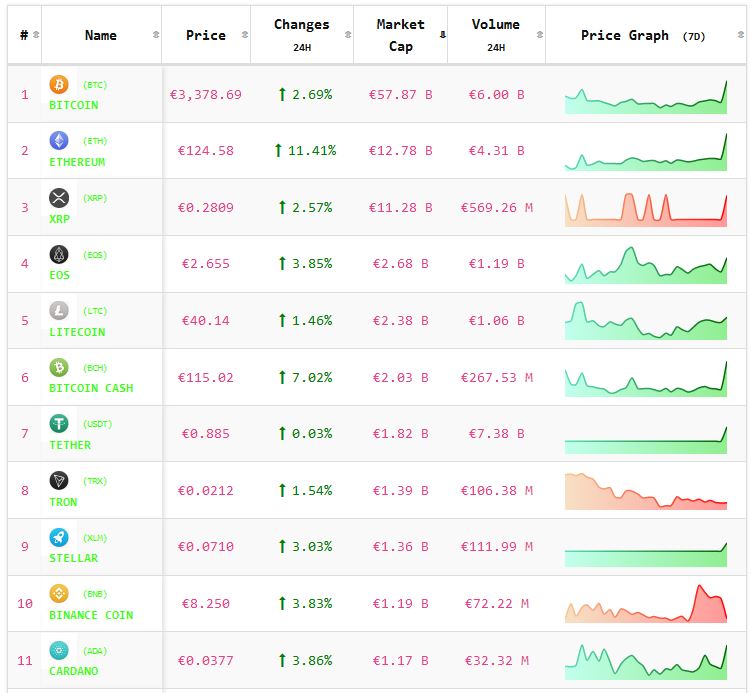Viewport: 753px width, 693px height.
Task: View Binance Coin 7-day price graph
Action: pos(646,604)
